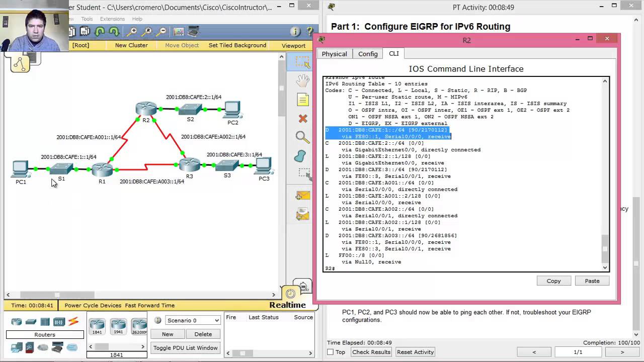This screenshot has height=362, width=644.
Task: Open the Extensions menu
Action: 112,19
